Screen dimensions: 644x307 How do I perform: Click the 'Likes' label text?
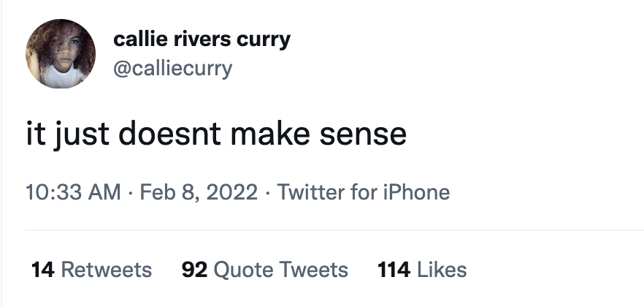coord(441,270)
